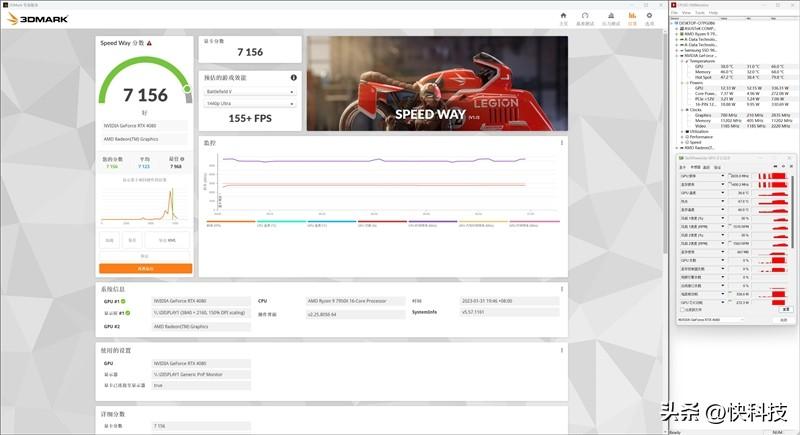Viewport: 800px width, 435px height.
Task: Click the wide button above the orange button
Action: tap(145, 256)
